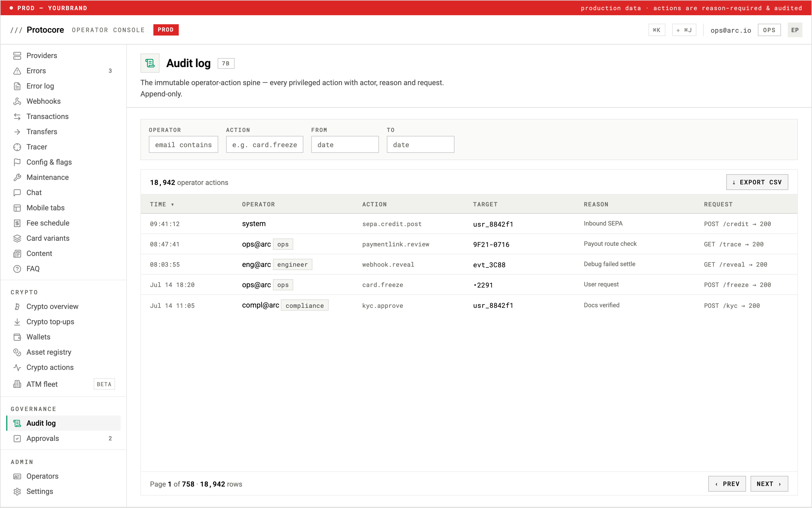Click the Export CSV button
812x508 pixels.
[x=757, y=182]
